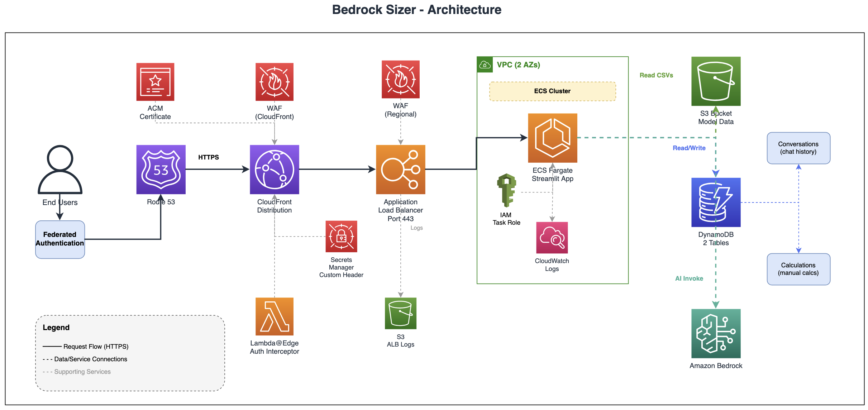Click the DynamoDB 2 Tables label
Viewport: 868px width, 410px height.
(716, 239)
